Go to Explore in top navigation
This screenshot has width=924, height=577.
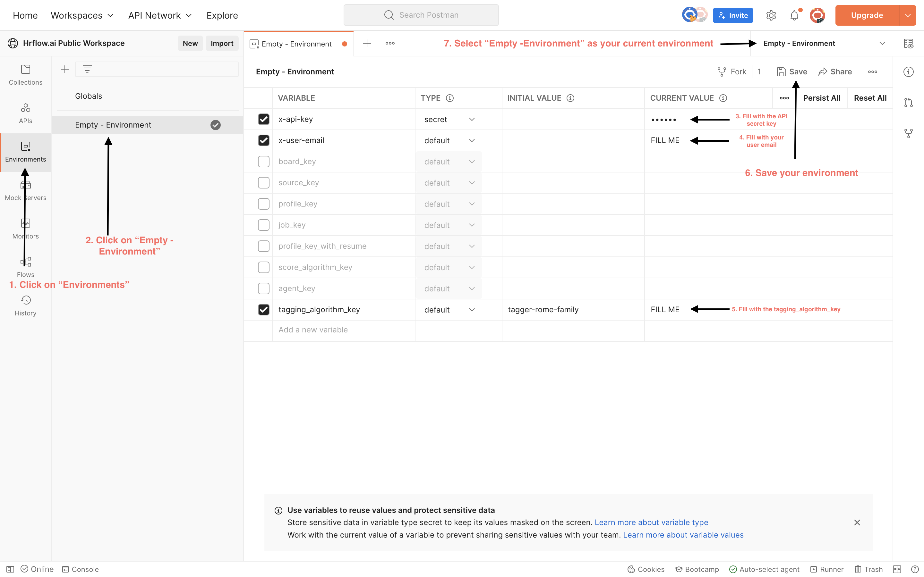(222, 15)
